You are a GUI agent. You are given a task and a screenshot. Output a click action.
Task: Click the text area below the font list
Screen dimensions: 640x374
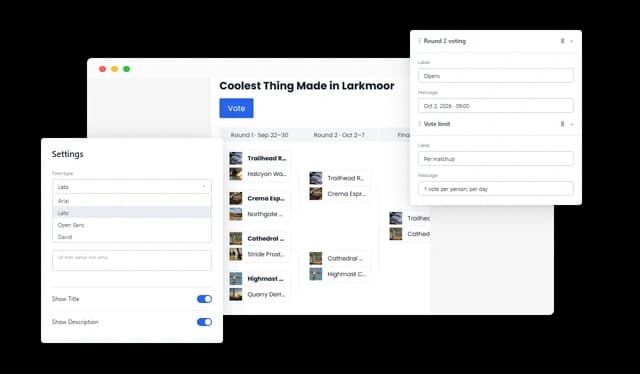[x=132, y=260]
